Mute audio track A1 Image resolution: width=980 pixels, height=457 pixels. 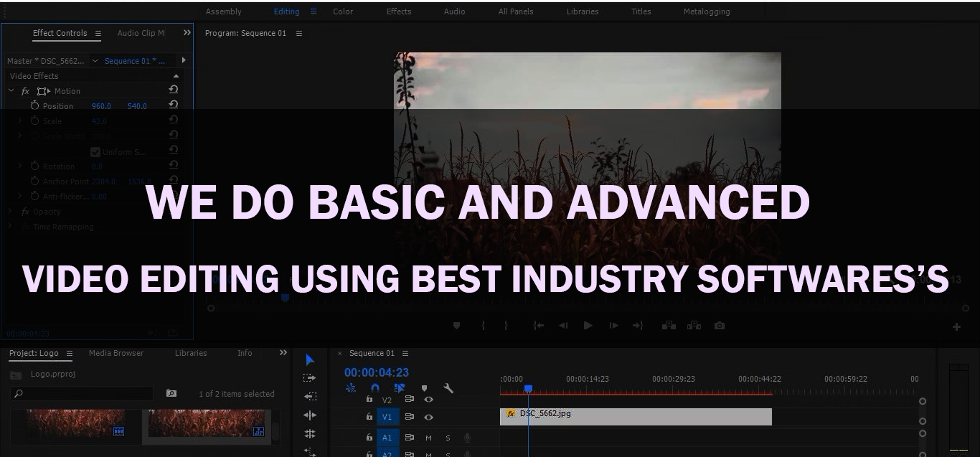(x=428, y=438)
